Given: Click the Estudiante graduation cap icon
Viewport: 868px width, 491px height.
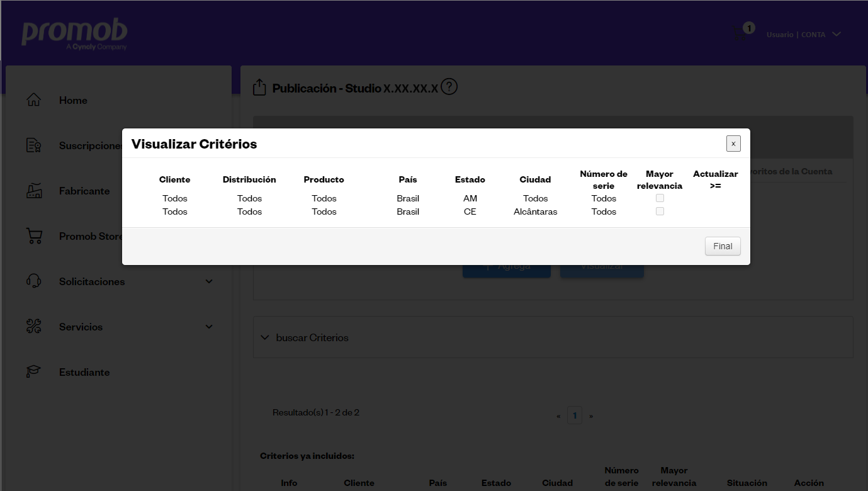Looking at the screenshot, I should click(34, 372).
